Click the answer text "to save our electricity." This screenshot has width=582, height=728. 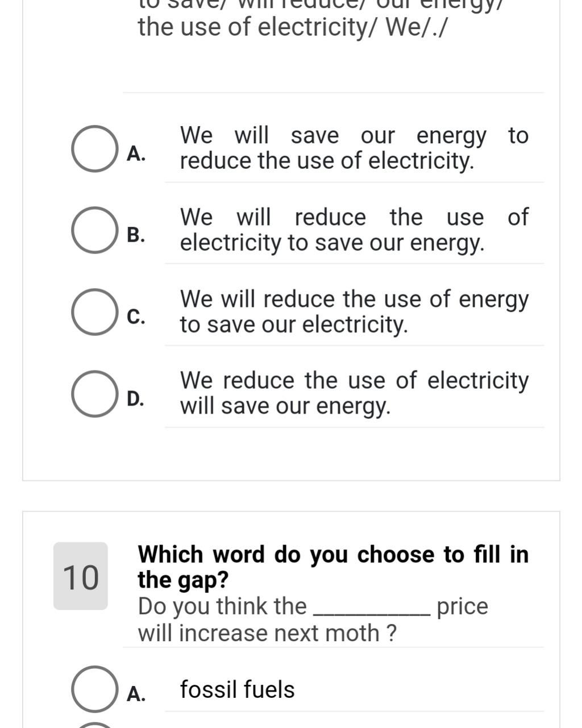pyautogui.click(x=294, y=325)
